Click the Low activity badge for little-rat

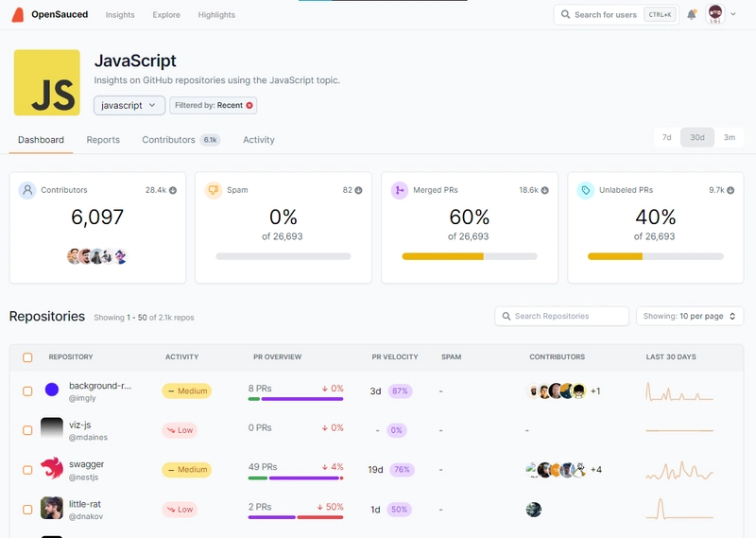pyautogui.click(x=180, y=509)
